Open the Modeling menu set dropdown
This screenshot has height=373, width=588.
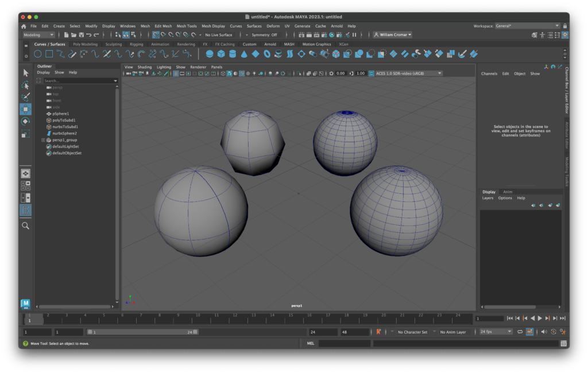point(38,35)
